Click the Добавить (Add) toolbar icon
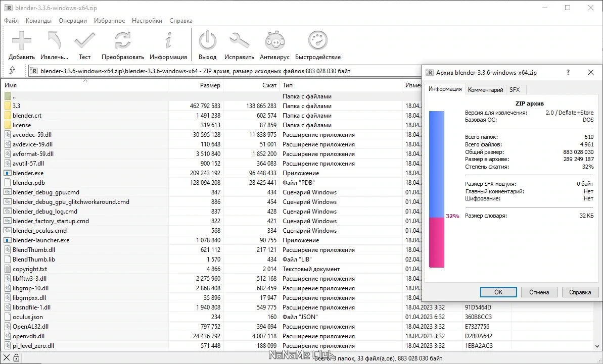Viewport: 603px width, 364px height. [22, 41]
